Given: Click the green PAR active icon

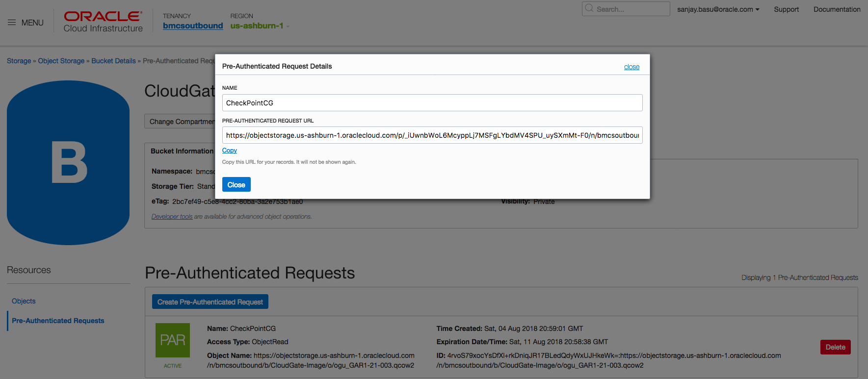Looking at the screenshot, I should click(x=173, y=340).
